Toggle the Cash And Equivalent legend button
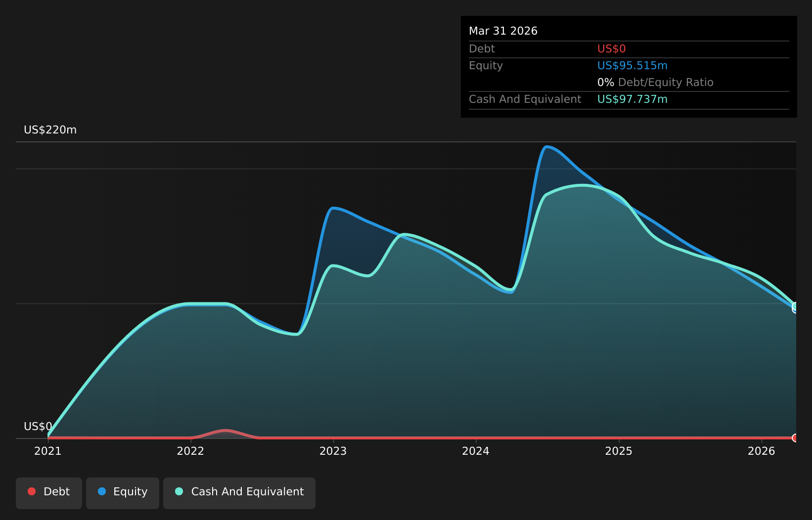Screen dimensions: 812x520 pyautogui.click(x=239, y=493)
